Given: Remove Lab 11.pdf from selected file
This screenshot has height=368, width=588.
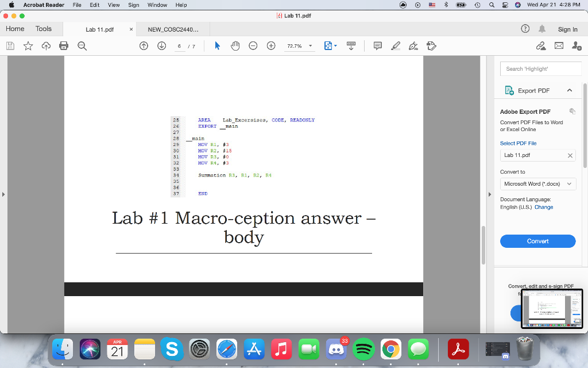Looking at the screenshot, I should (570, 155).
